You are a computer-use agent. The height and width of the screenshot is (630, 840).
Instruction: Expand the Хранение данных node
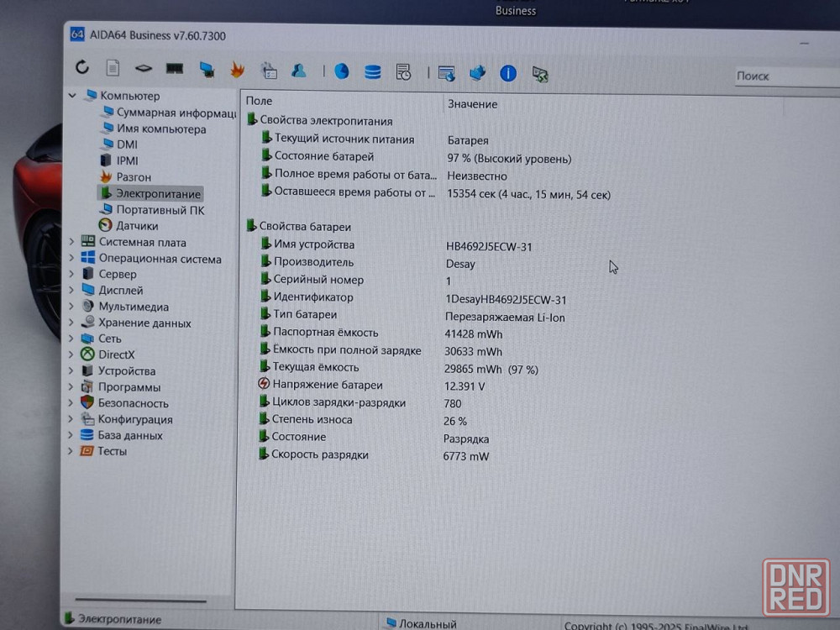click(71, 323)
